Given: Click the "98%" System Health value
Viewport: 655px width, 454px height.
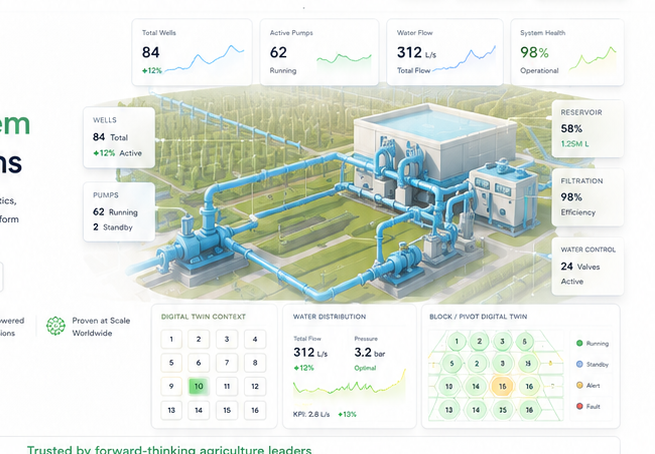Looking at the screenshot, I should 534,52.
